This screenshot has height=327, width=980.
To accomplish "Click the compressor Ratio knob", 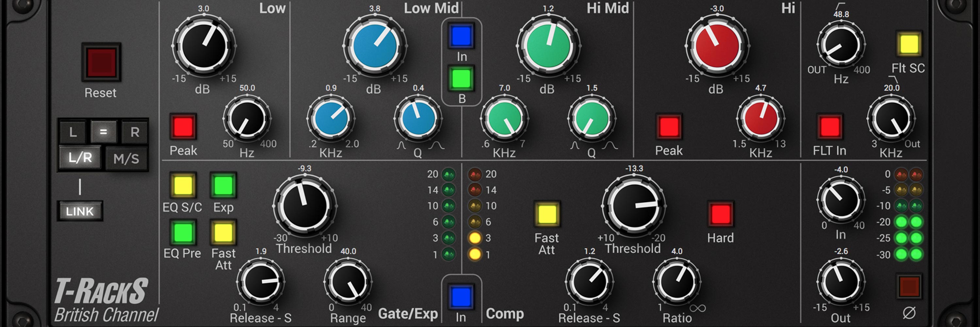I will pos(677,282).
